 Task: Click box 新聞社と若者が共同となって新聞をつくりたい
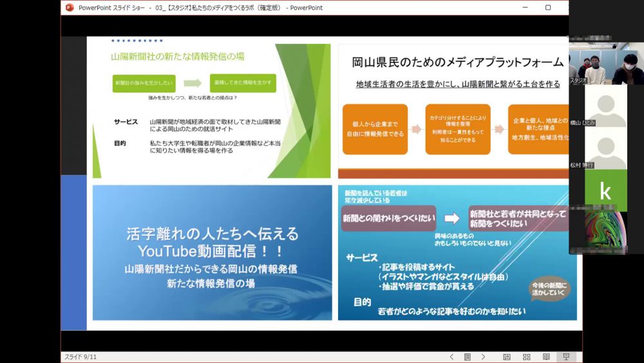[x=518, y=219]
